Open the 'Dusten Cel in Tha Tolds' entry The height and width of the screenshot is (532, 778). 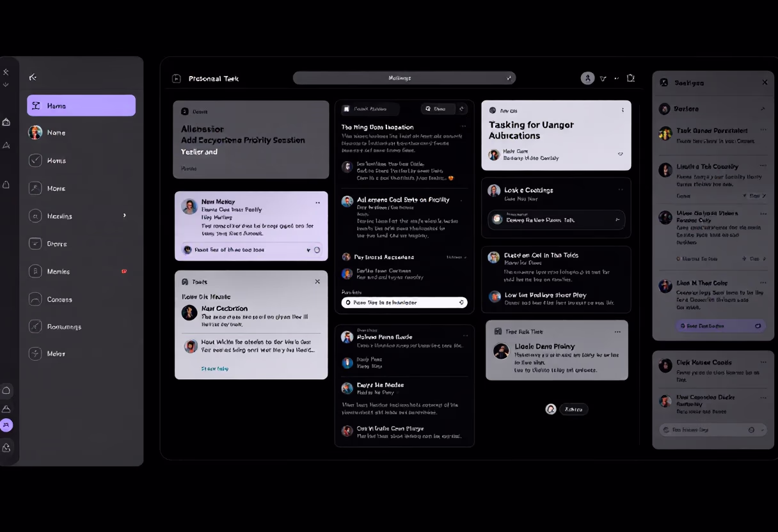click(555, 267)
